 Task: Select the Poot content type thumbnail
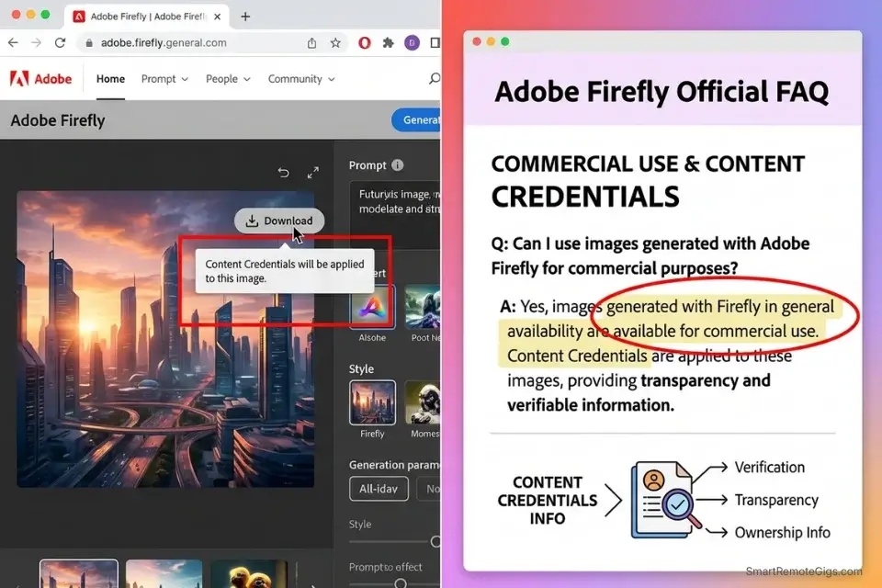(x=423, y=307)
